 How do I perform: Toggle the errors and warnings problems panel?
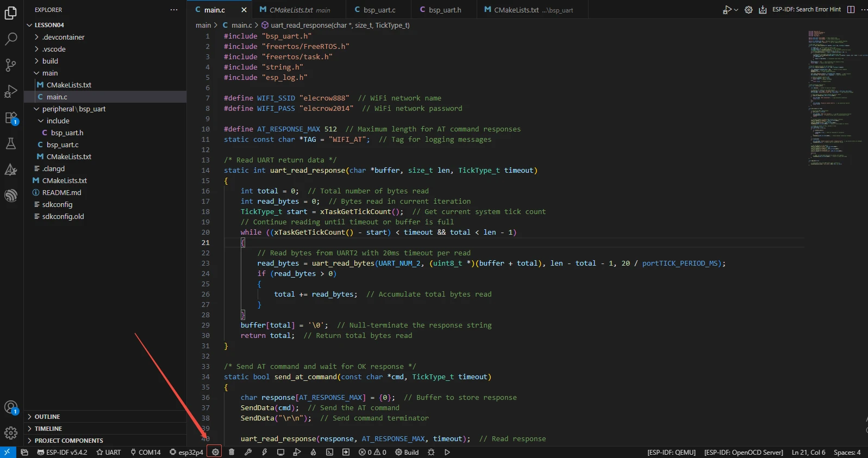pyautogui.click(x=372, y=452)
